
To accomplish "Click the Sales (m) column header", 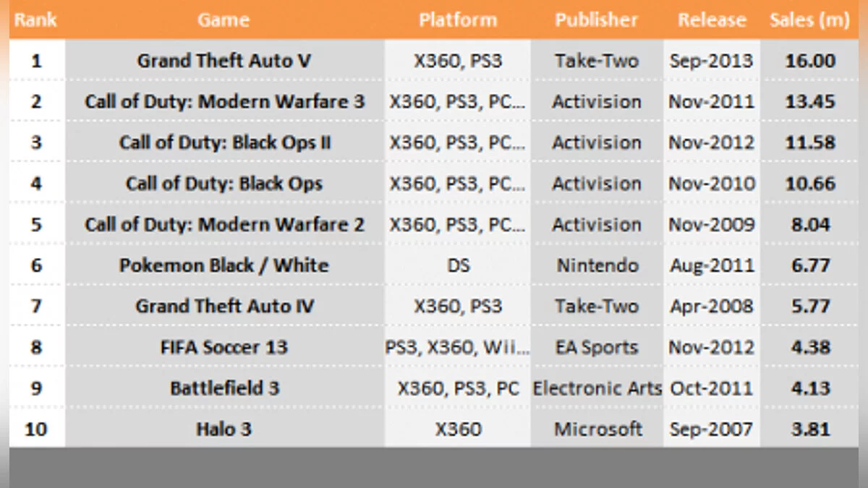I will (x=810, y=20).
